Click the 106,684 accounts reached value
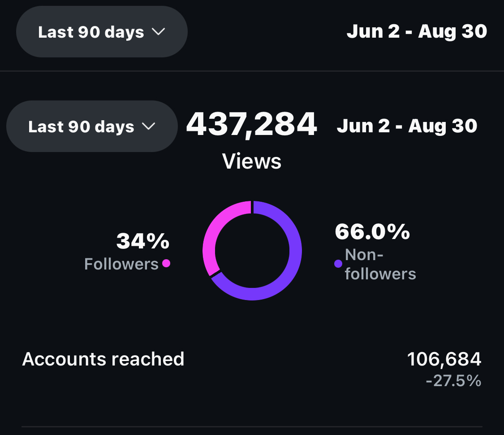This screenshot has height=435, width=504. click(x=444, y=359)
